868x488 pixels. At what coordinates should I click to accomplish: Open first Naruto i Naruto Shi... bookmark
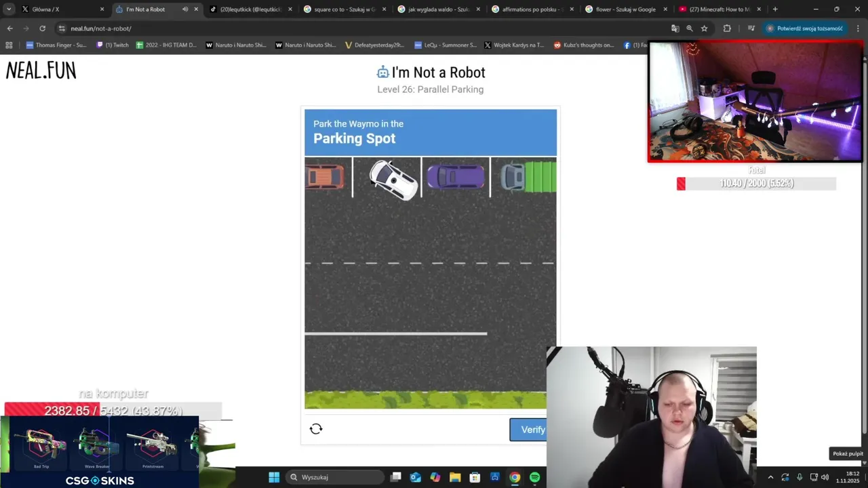point(236,45)
